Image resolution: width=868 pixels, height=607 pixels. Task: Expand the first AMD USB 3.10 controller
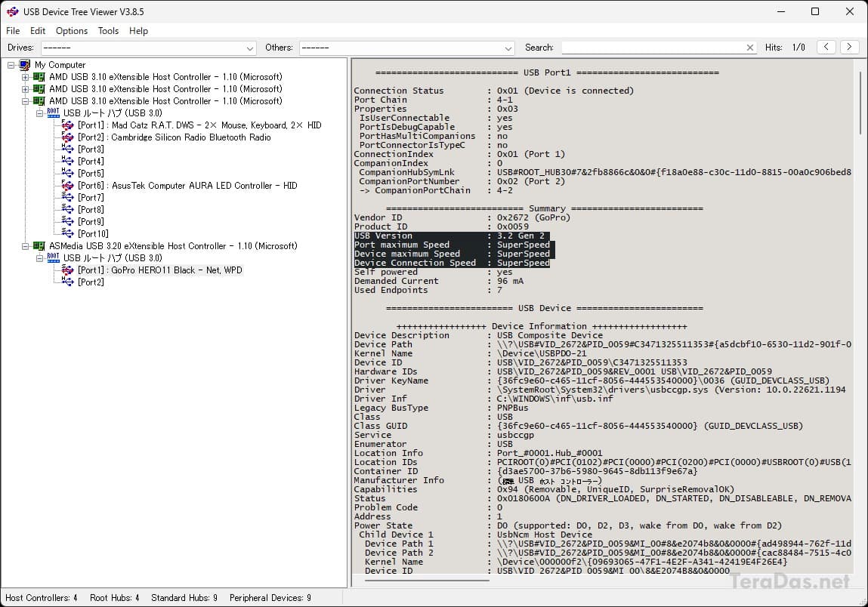26,77
